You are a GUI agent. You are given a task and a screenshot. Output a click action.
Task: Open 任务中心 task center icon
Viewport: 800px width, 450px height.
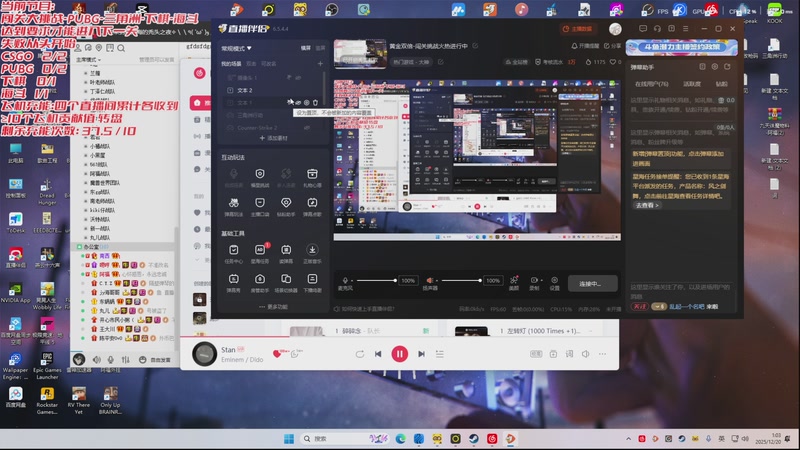tap(234, 249)
